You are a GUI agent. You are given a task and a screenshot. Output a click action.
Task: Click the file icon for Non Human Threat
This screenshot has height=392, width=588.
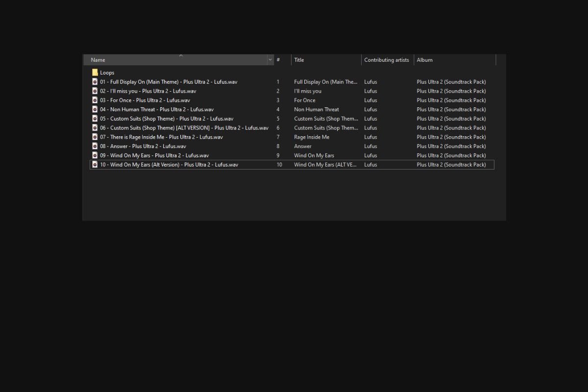point(95,110)
